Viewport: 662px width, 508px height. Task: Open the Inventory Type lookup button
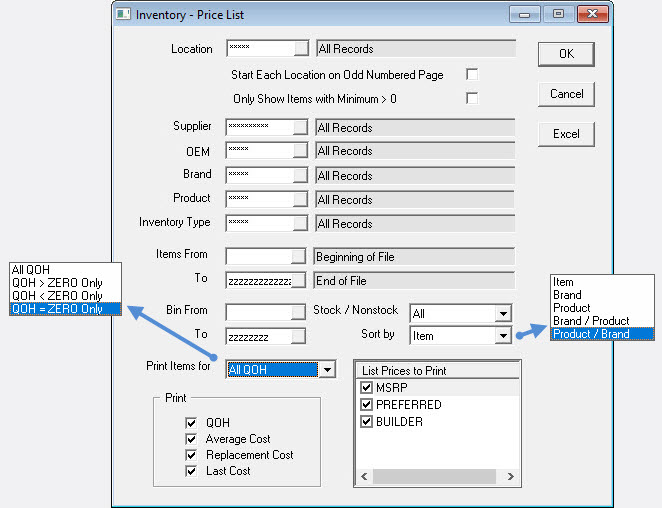(300, 223)
